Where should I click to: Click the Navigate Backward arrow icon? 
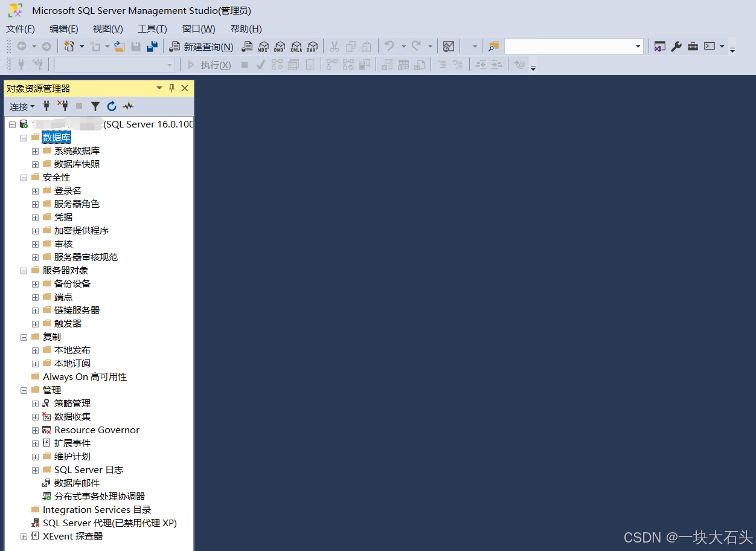click(22, 47)
